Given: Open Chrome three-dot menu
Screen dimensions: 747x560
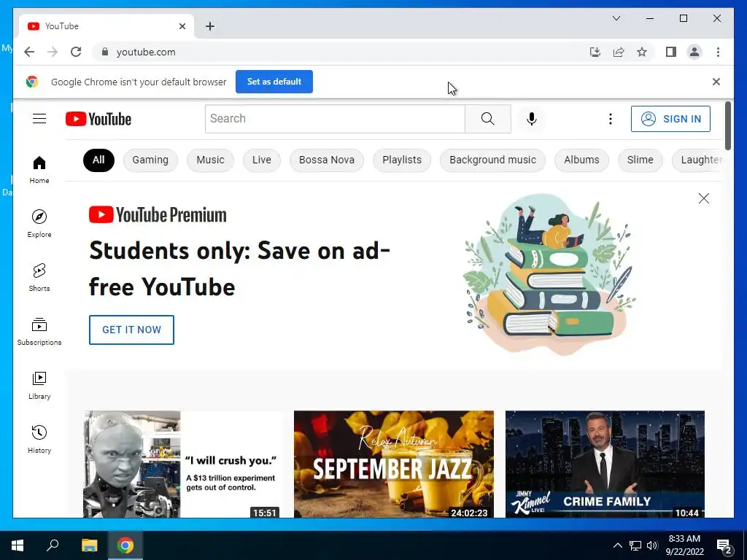Looking at the screenshot, I should tap(718, 52).
